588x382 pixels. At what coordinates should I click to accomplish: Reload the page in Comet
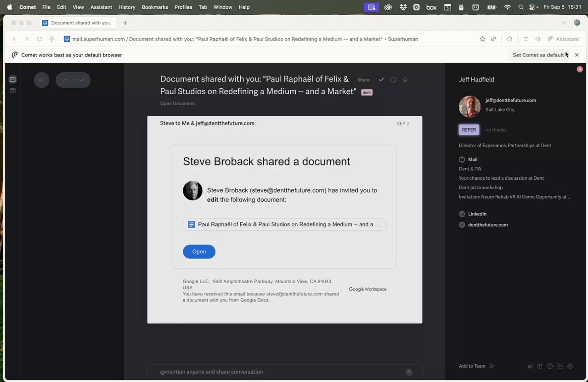39,39
